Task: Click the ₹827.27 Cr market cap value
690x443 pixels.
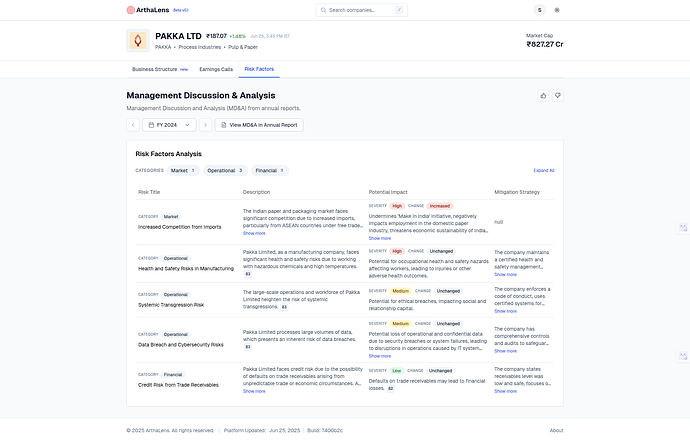Action: tap(545, 44)
